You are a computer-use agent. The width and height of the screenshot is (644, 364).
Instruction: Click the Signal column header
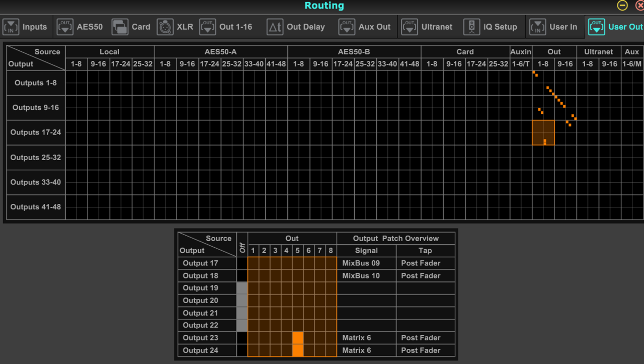point(366,251)
